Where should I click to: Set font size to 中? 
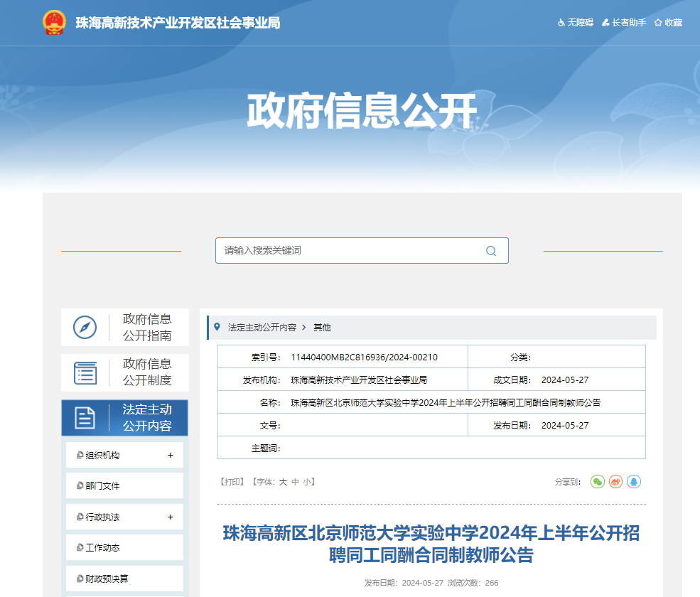tap(295, 482)
